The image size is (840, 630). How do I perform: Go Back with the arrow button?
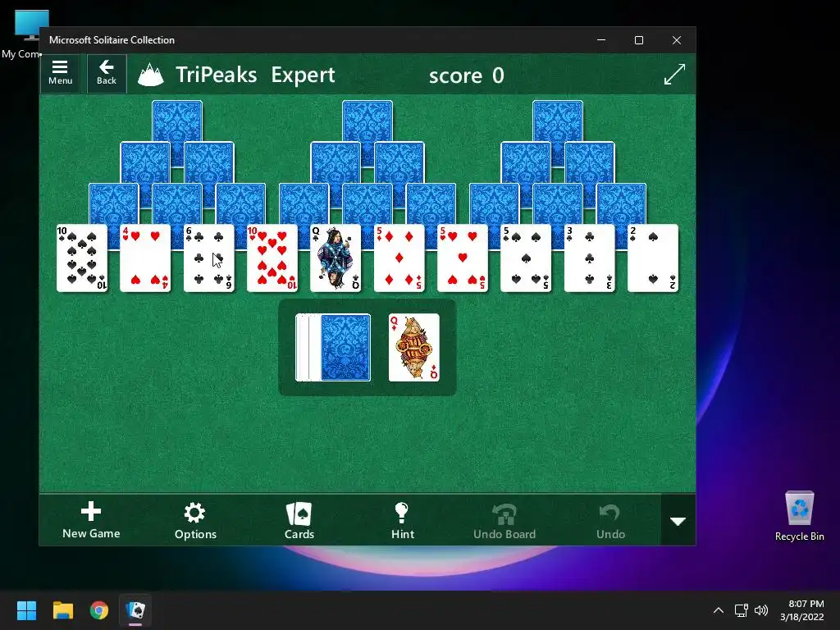(107, 73)
